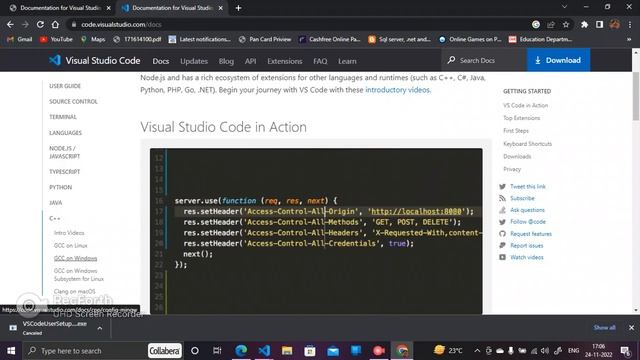Reload the page with the refresh icon
640x360 pixels.
(x=40, y=24)
